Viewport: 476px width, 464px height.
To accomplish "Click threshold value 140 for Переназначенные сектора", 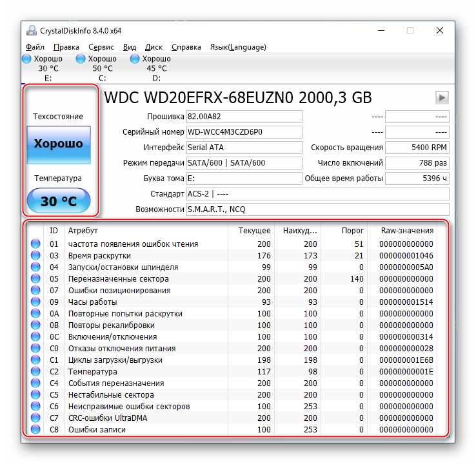I will [x=357, y=278].
